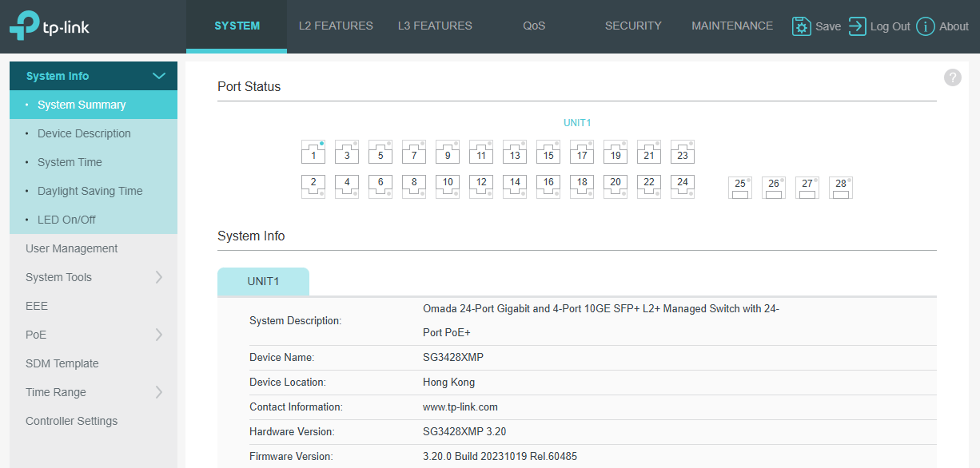
Task: Click the Hong Kong location value
Action: click(x=448, y=382)
